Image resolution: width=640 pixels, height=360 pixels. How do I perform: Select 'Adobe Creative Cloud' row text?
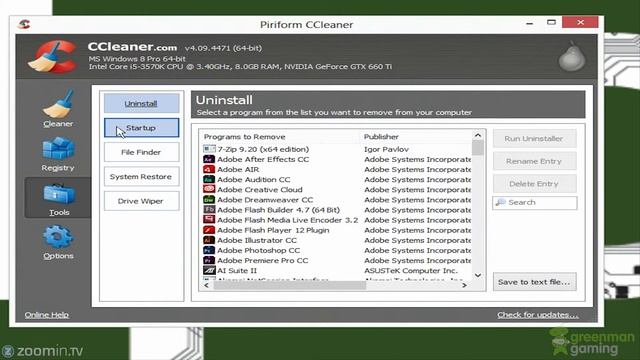[x=260, y=189]
